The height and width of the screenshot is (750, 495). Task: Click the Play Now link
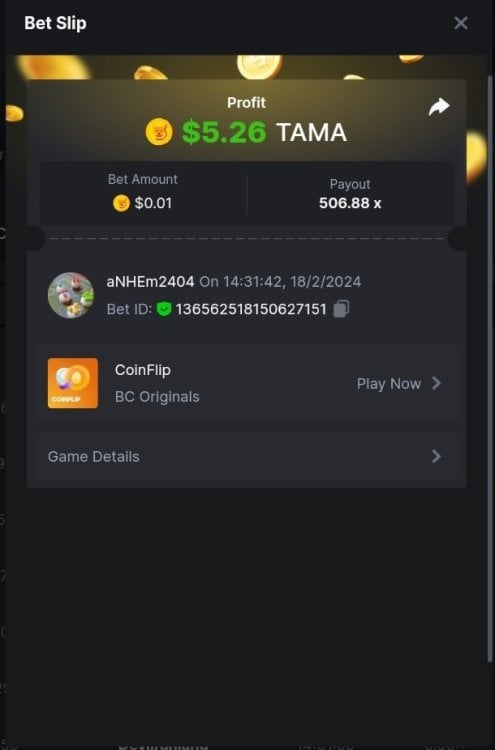click(x=389, y=384)
